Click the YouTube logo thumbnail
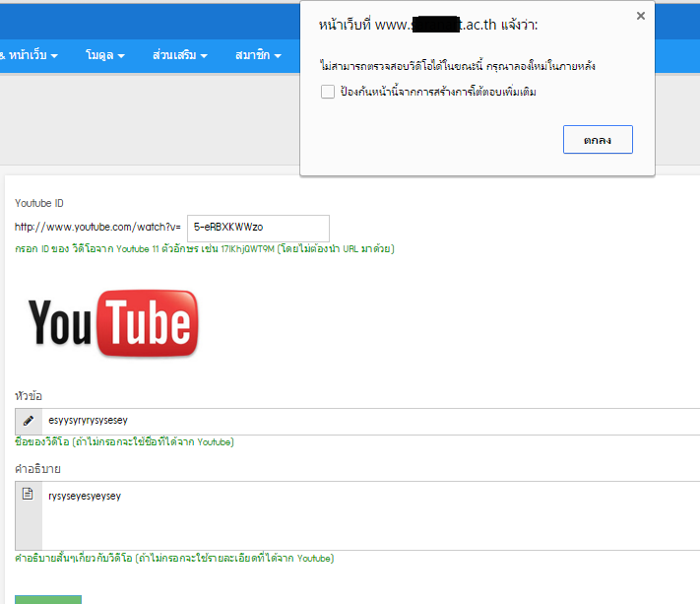The image size is (700, 604). pos(113,323)
